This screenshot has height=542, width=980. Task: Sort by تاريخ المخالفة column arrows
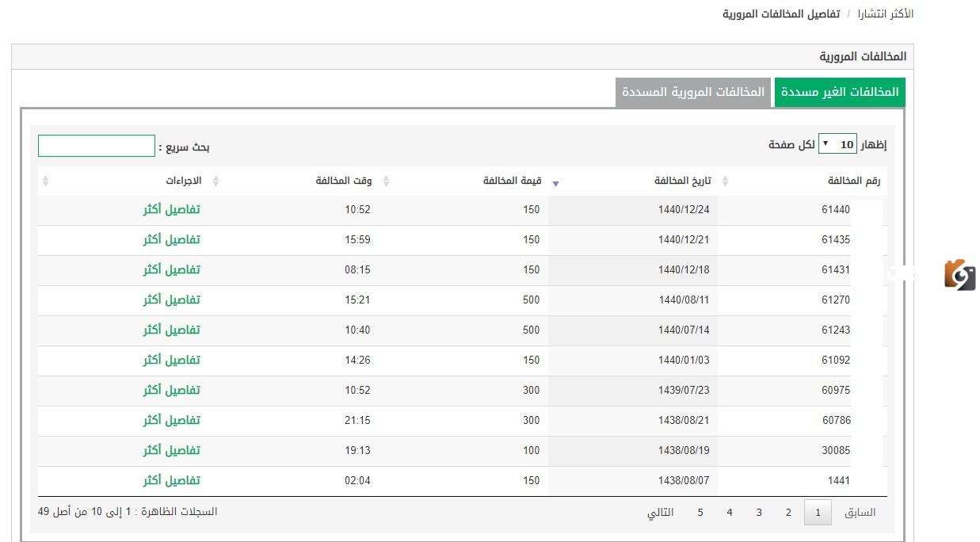coord(555,183)
